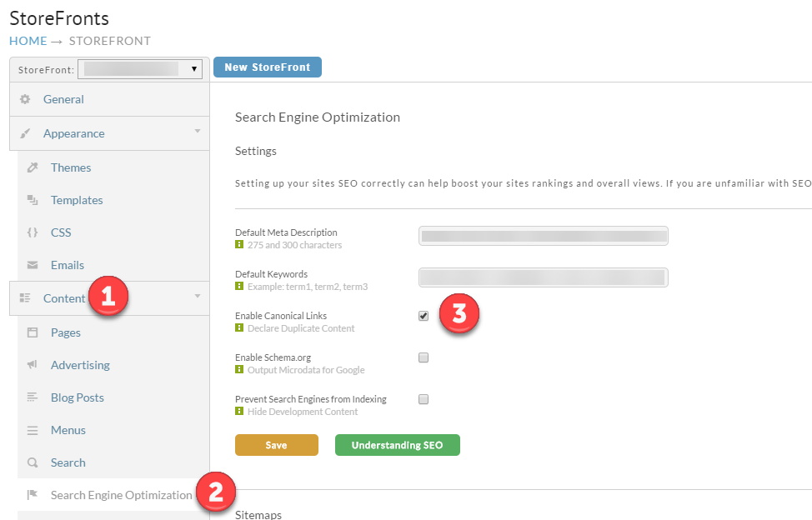
Task: Click the paintbrush icon beside Appearance
Action: point(25,133)
